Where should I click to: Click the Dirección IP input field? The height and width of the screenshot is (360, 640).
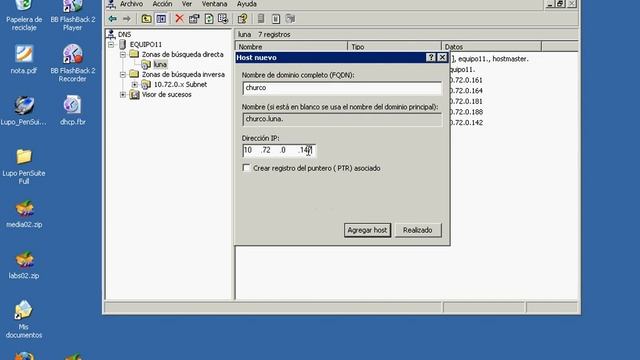(279, 151)
